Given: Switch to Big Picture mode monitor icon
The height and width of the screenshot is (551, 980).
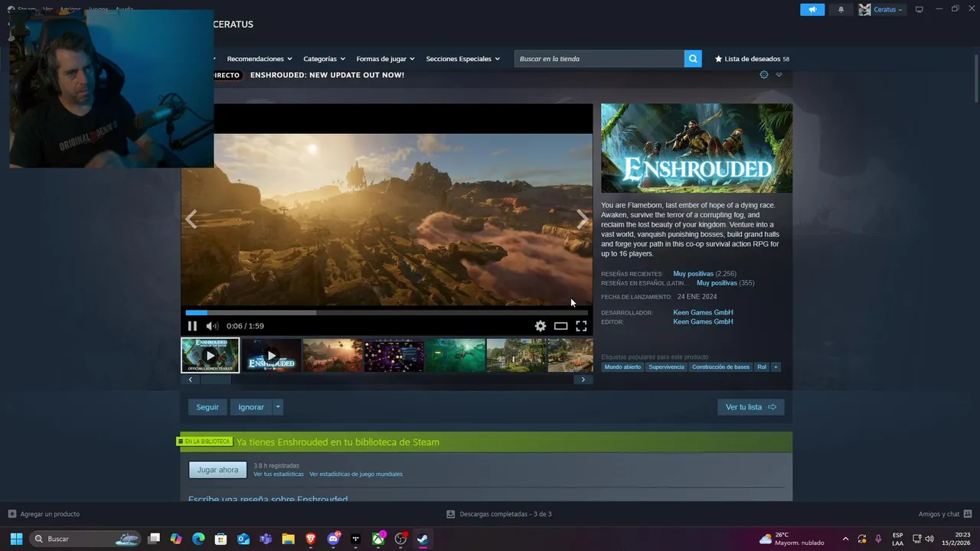Looking at the screenshot, I should [920, 10].
